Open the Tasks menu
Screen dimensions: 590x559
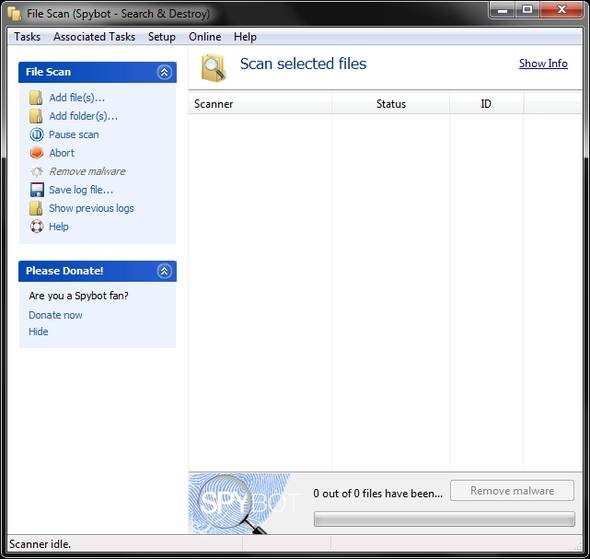27,37
